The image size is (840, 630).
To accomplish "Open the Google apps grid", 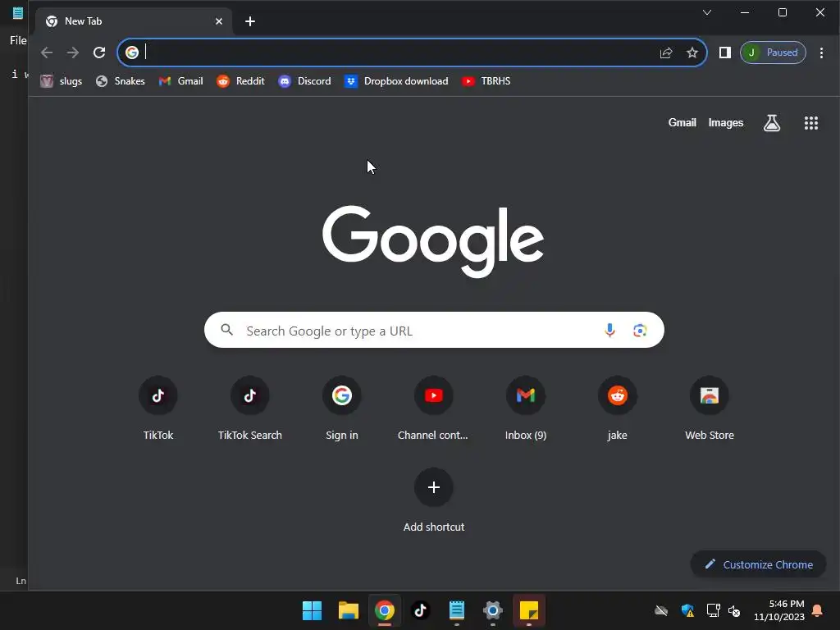I will click(x=811, y=123).
